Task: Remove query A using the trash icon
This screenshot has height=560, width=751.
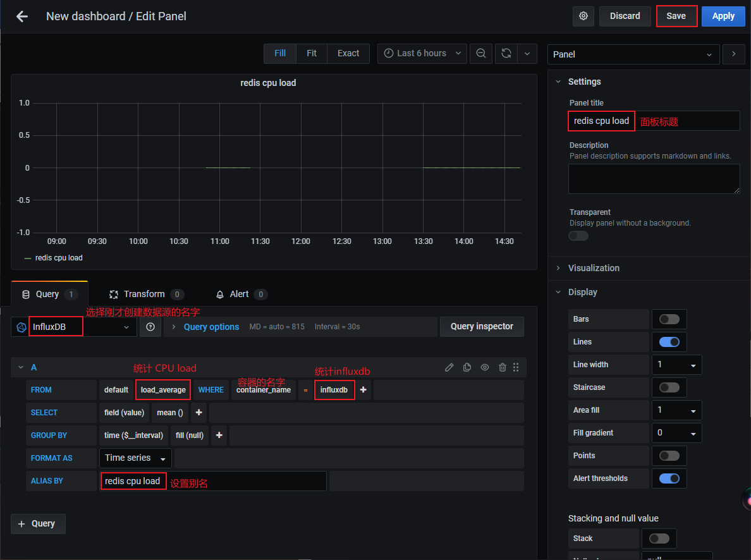Action: pyautogui.click(x=503, y=367)
